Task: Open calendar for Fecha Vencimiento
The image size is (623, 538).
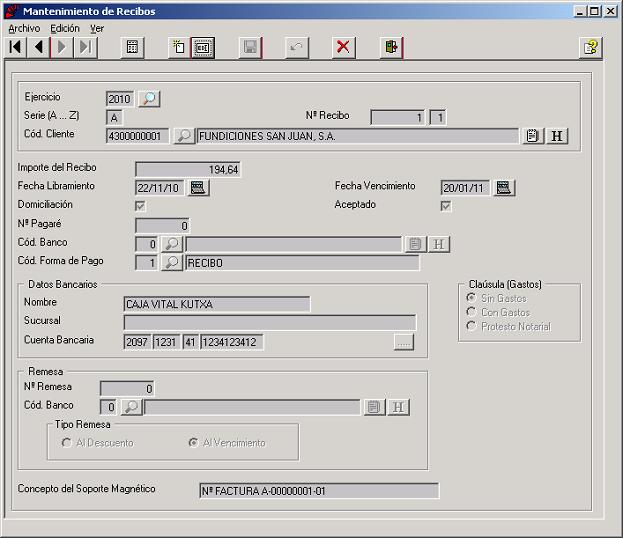Action: click(504, 188)
